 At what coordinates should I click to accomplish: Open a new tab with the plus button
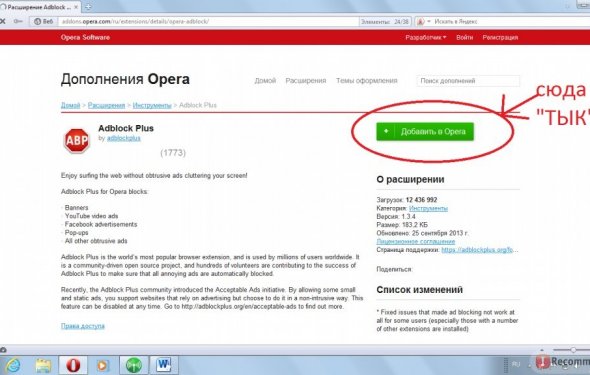[x=88, y=7]
